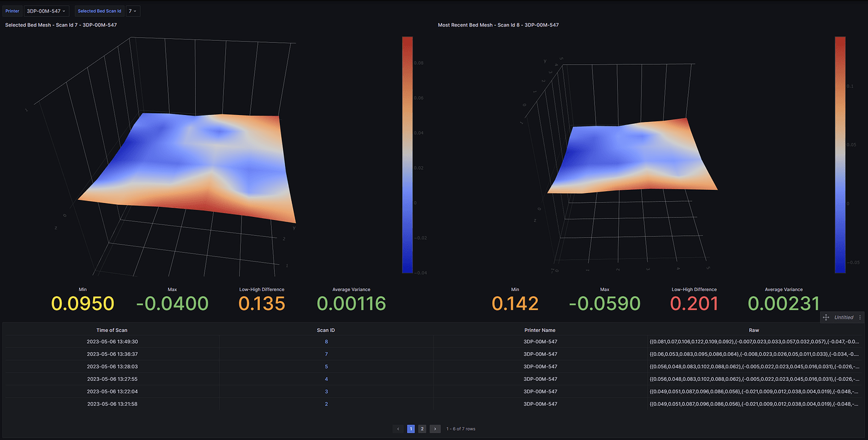Screen dimensions: 868x440
Task: Select page 1 in table pagination
Action: [411, 429]
